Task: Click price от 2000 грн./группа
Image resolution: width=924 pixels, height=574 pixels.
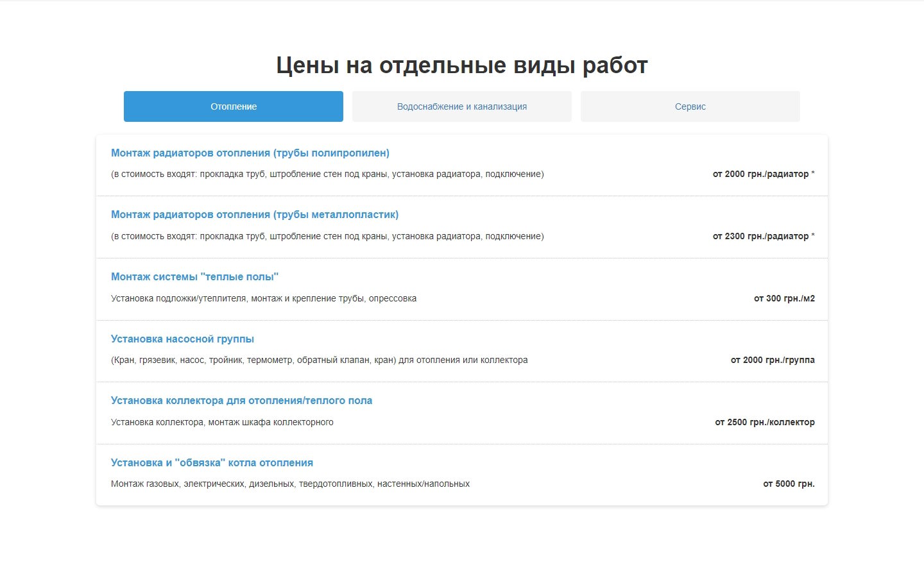Action: [x=773, y=360]
